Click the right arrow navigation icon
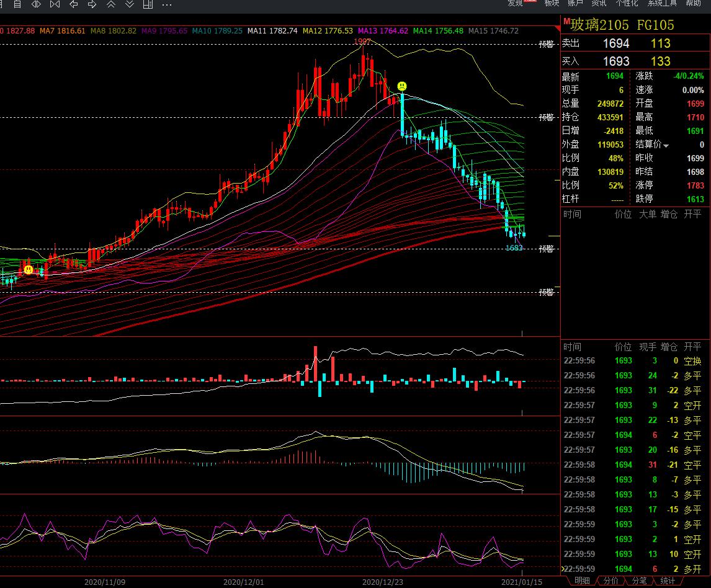Image resolution: width=711 pixels, height=588 pixels. [92, 4]
